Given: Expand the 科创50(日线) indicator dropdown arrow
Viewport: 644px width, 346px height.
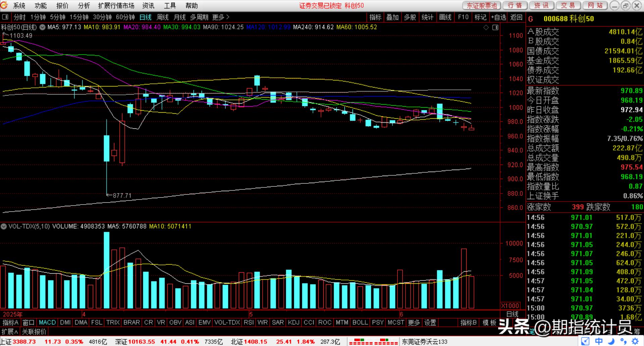Looking at the screenshot, I should 43,27.
